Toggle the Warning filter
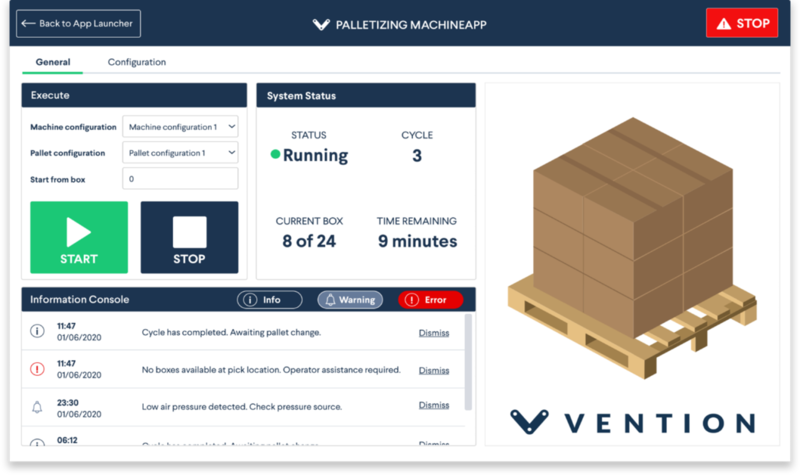The image size is (800, 475). click(350, 300)
